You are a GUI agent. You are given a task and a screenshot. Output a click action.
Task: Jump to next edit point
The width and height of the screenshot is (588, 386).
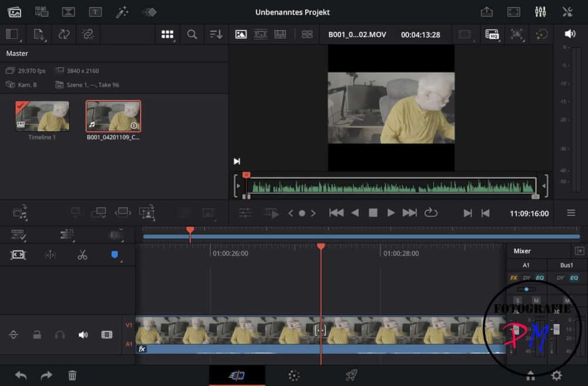409,213
